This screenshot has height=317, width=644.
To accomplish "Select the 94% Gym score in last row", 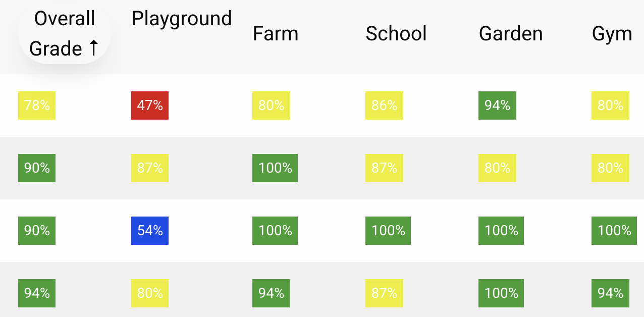I will (x=610, y=293).
